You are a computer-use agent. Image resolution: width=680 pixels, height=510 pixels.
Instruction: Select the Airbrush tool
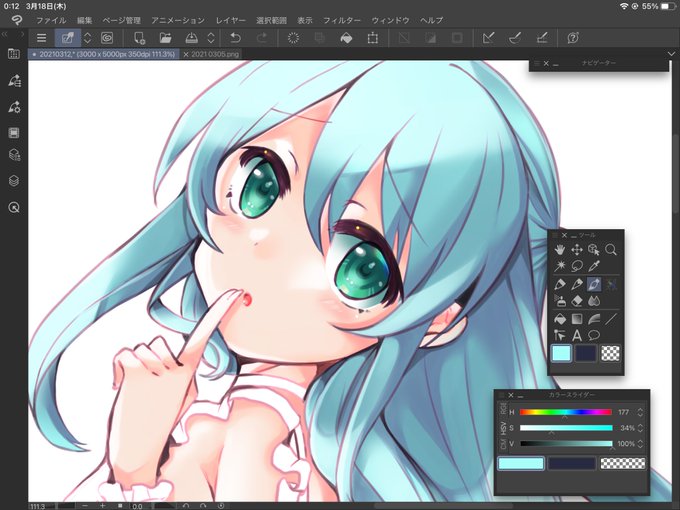point(560,301)
